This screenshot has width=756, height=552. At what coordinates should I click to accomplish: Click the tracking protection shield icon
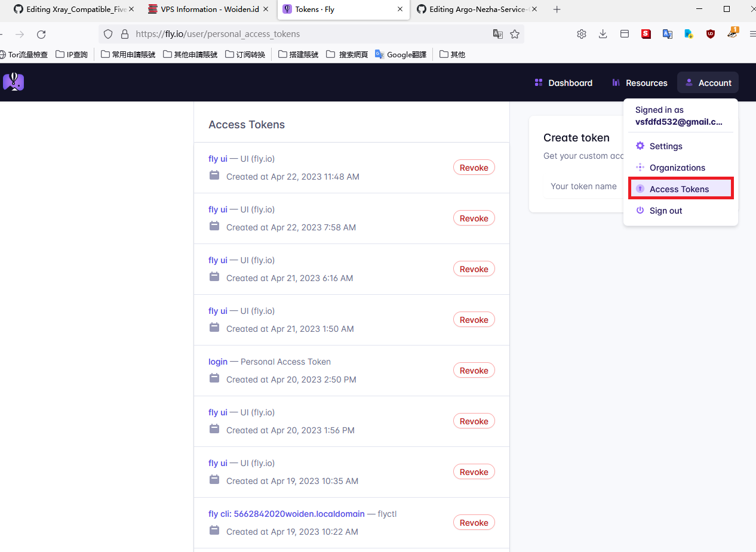click(108, 35)
